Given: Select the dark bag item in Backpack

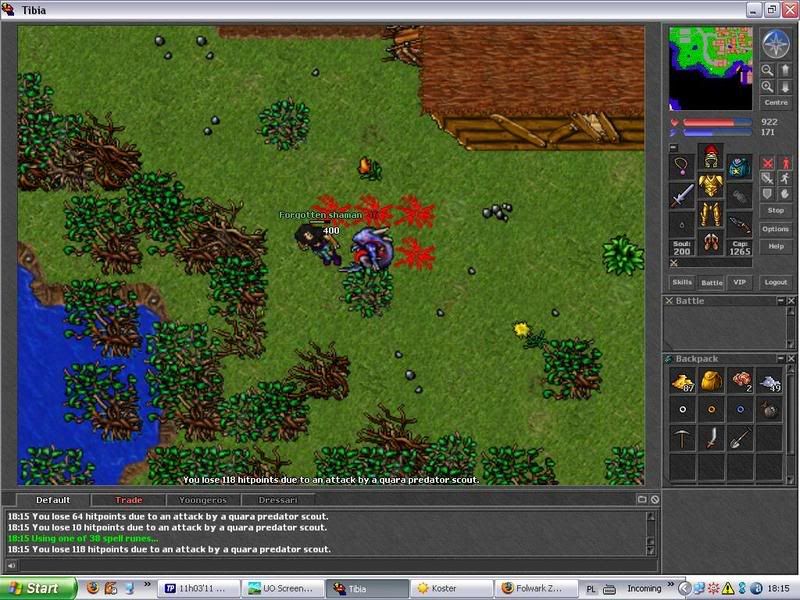Looking at the screenshot, I should (769, 409).
